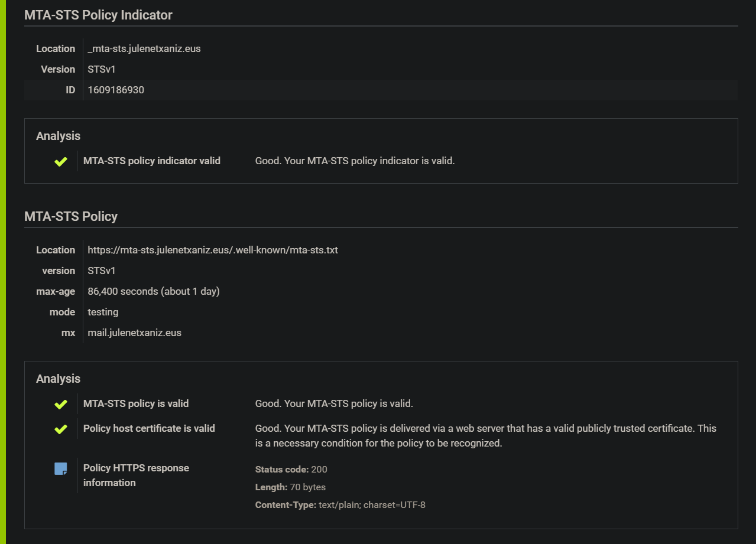Click the Analysis heading under MTA-STS Policy

point(58,379)
